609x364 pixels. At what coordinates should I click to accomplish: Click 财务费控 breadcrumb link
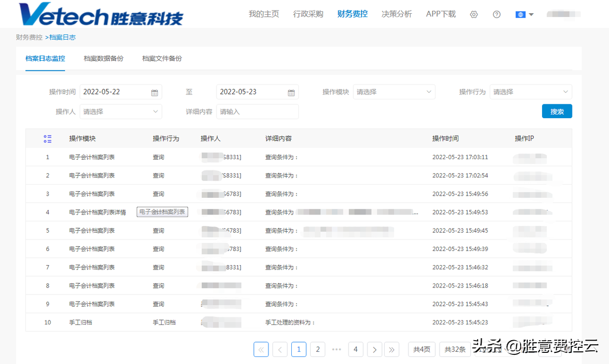click(x=29, y=38)
